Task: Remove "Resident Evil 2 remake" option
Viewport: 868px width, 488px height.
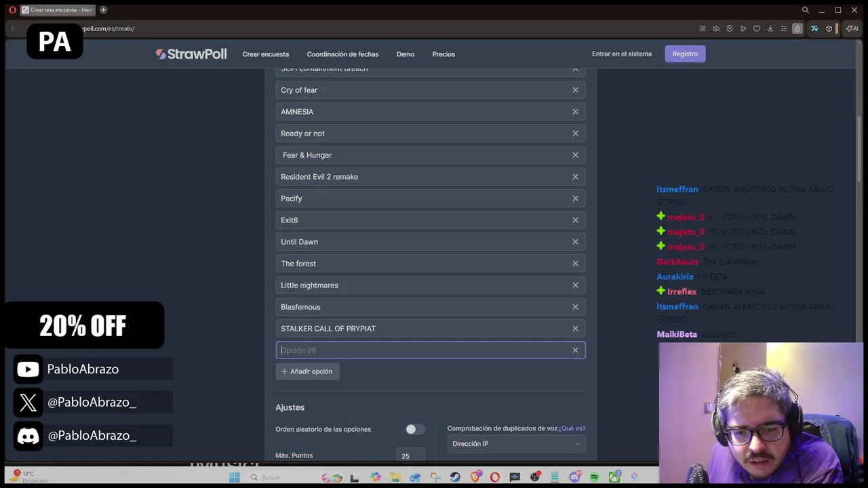Action: click(x=575, y=177)
